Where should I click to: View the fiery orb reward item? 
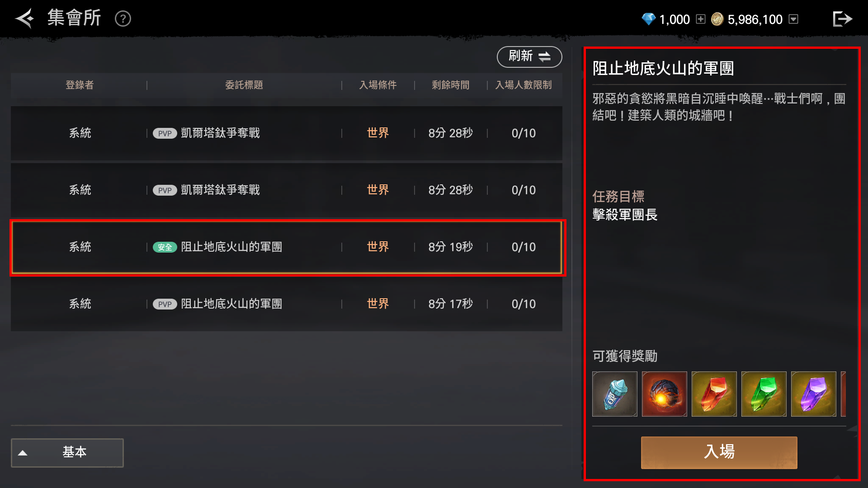665,394
